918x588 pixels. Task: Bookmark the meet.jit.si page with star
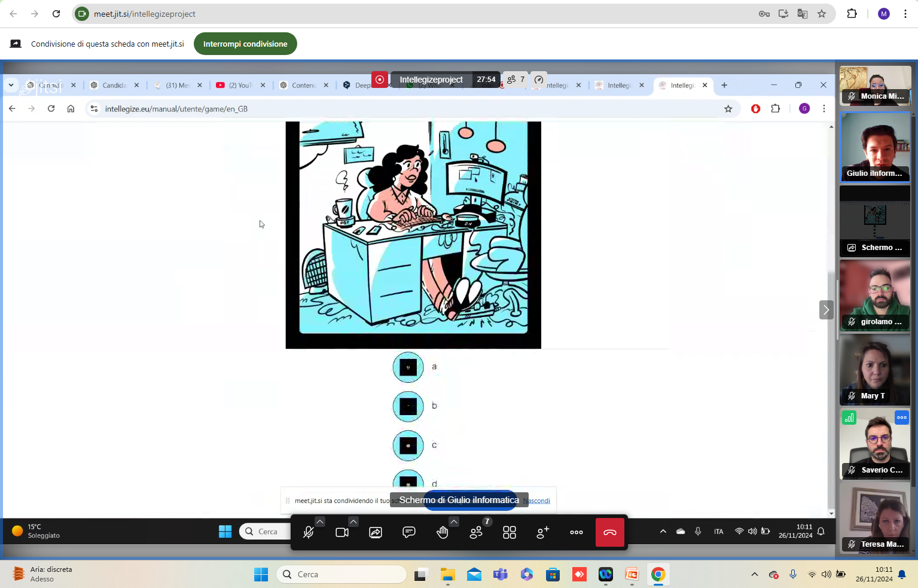point(822,14)
